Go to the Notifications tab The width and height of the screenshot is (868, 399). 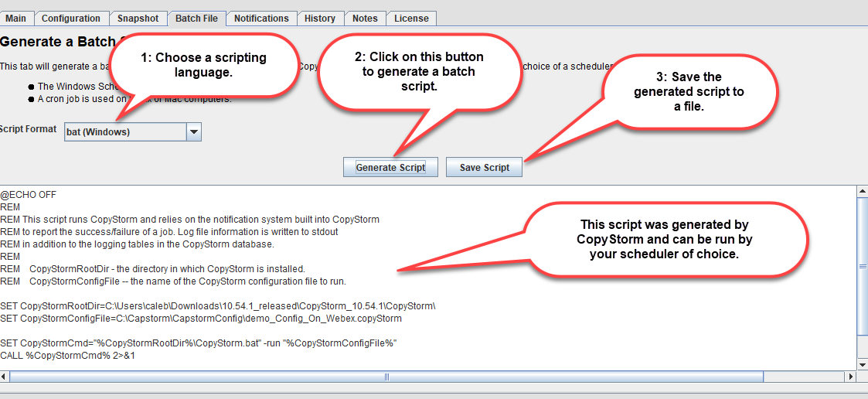coord(261,19)
